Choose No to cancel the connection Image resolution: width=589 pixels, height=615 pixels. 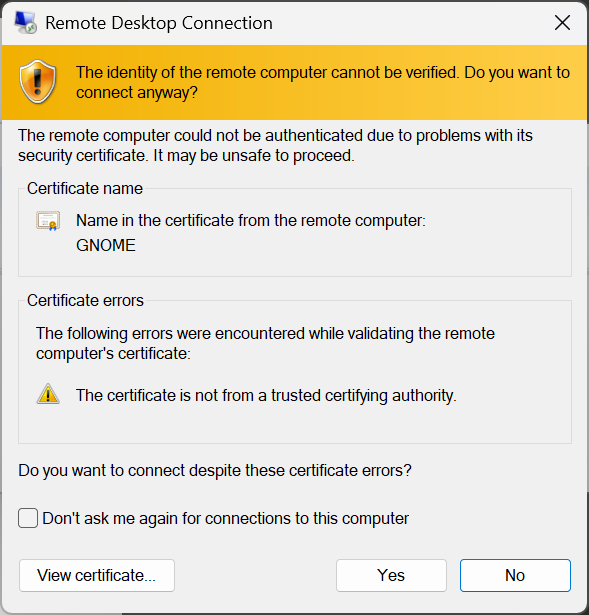pyautogui.click(x=515, y=575)
